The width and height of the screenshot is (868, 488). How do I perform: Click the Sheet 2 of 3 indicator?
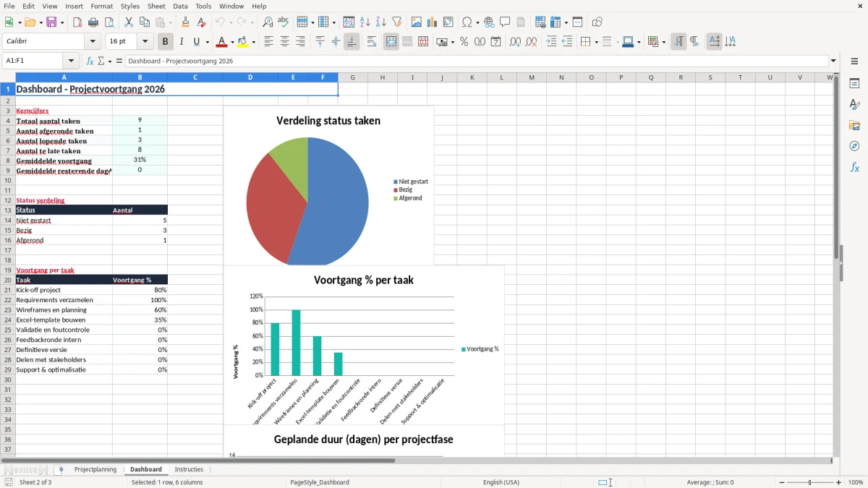tap(35, 482)
